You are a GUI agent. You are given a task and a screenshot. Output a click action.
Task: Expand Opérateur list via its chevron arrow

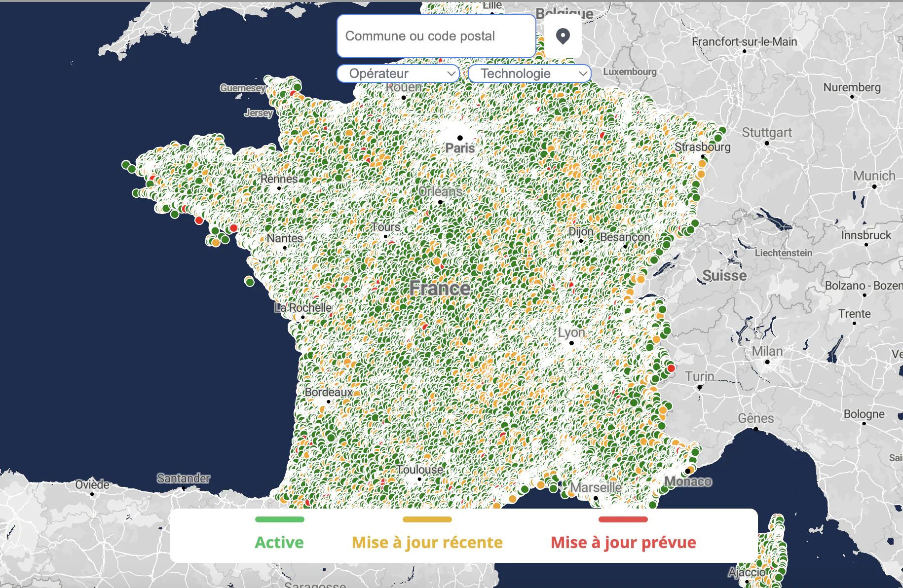coord(451,73)
